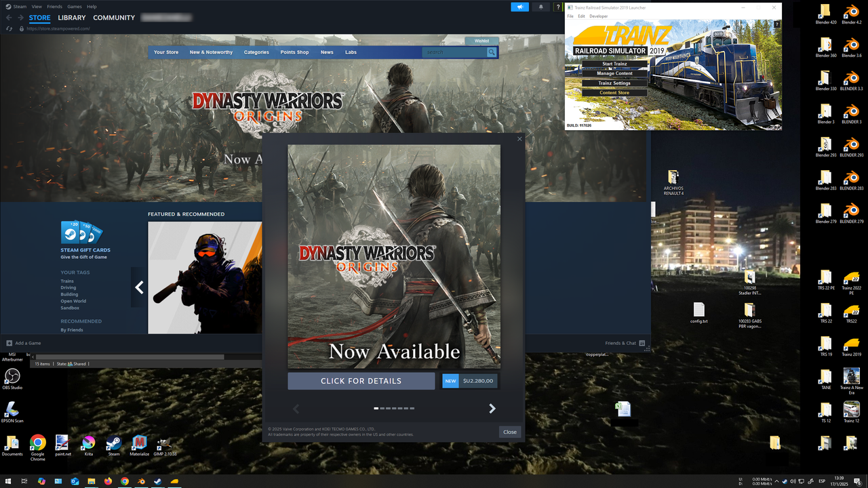
Task: Select the config.txt file on desktop
Action: (x=699, y=313)
